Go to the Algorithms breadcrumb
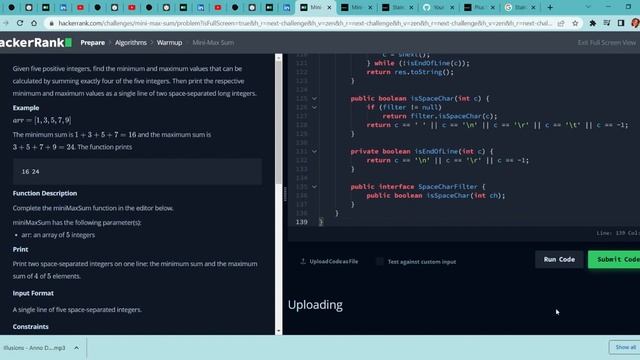Screen dimensions: 640x360 click(x=131, y=42)
